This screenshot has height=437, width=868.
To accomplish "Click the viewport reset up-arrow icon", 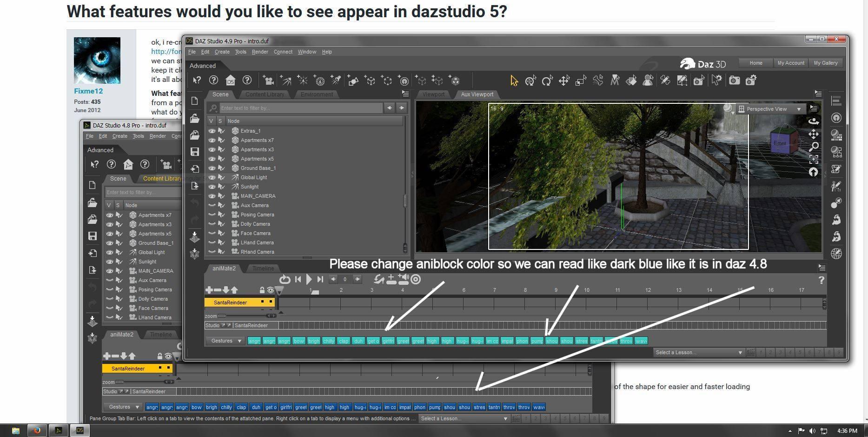I will 814,172.
